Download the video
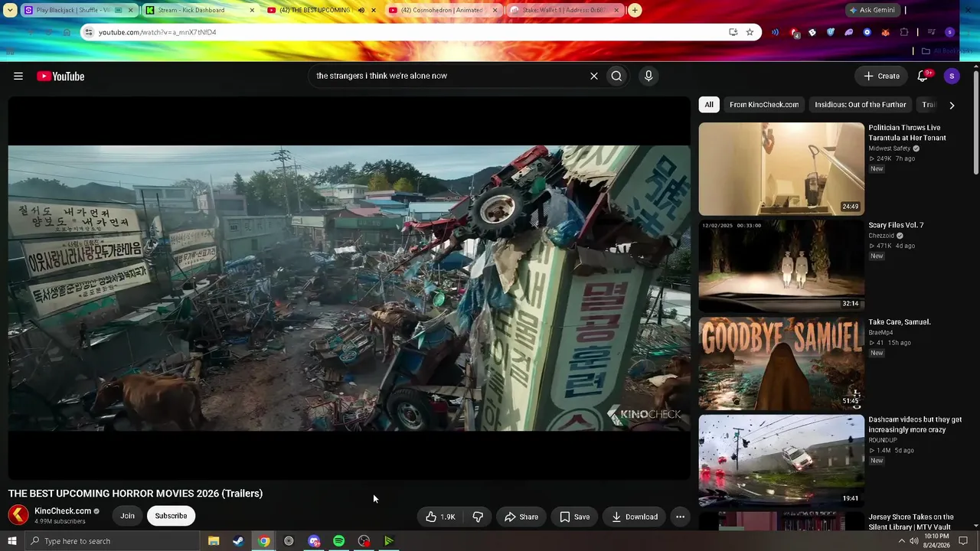This screenshot has width=980, height=551. pyautogui.click(x=635, y=517)
